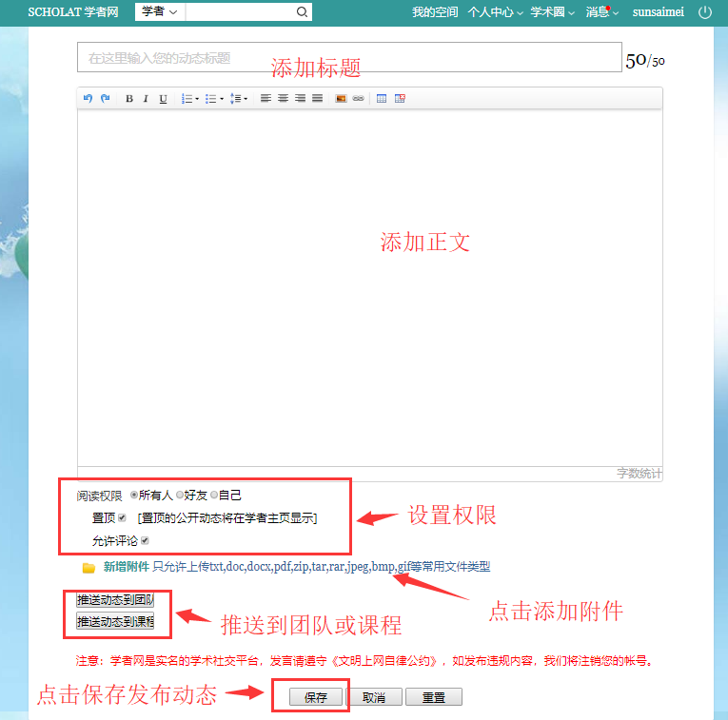728x720 pixels.
Task: Insert a hyperlink via the chain icon
Action: point(358,99)
